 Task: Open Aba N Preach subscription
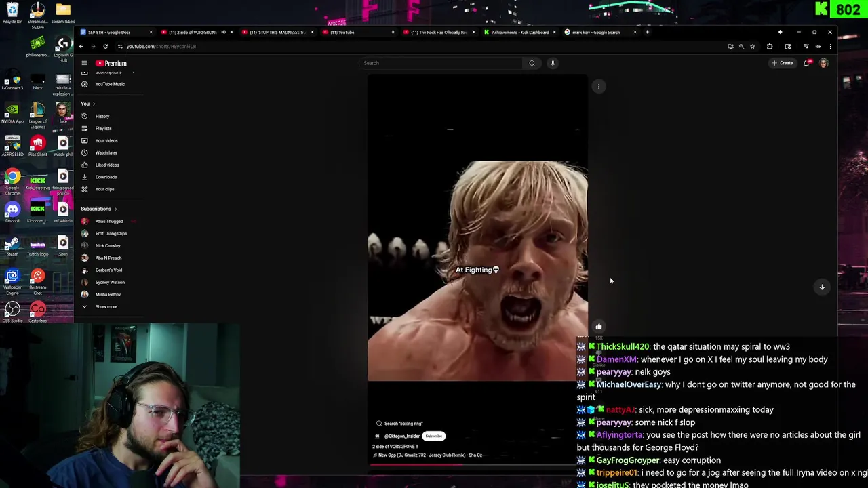[108, 258]
